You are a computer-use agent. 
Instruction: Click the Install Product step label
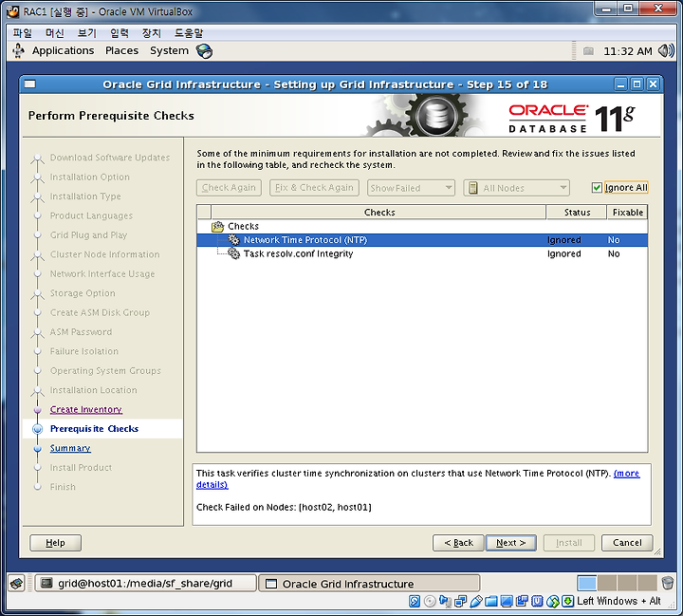point(81,468)
